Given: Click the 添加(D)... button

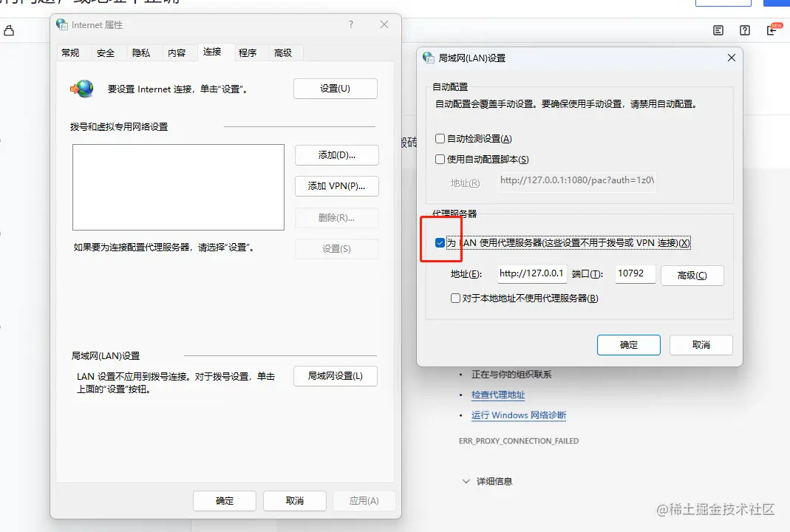Looking at the screenshot, I should point(336,155).
